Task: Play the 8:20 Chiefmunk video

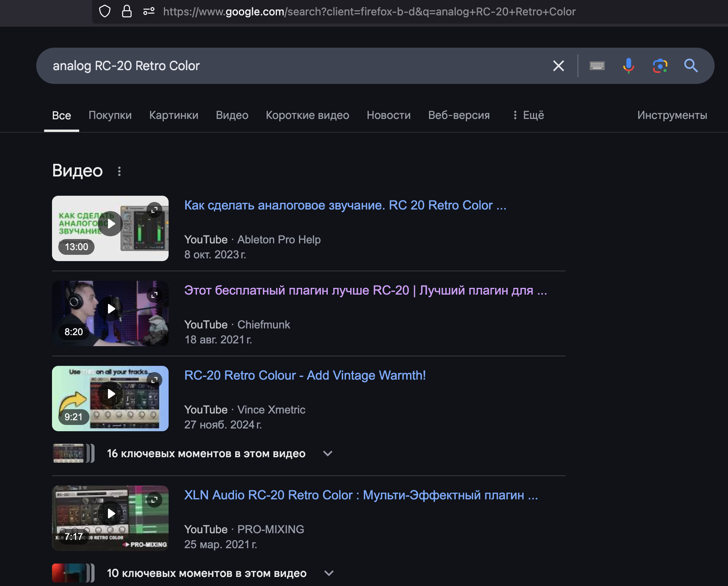Action: (x=110, y=309)
